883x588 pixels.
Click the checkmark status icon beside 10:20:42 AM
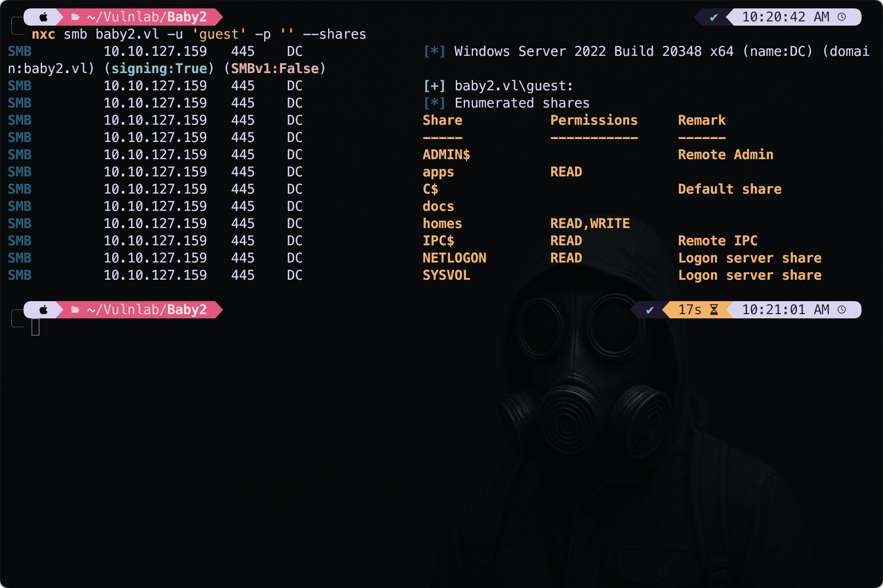[x=713, y=17]
